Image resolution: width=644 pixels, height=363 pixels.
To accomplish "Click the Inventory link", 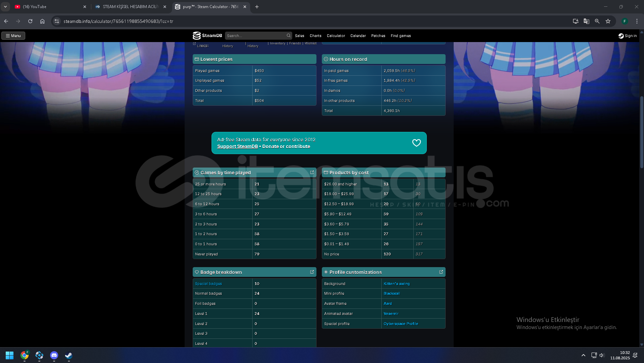I will 277,43.
